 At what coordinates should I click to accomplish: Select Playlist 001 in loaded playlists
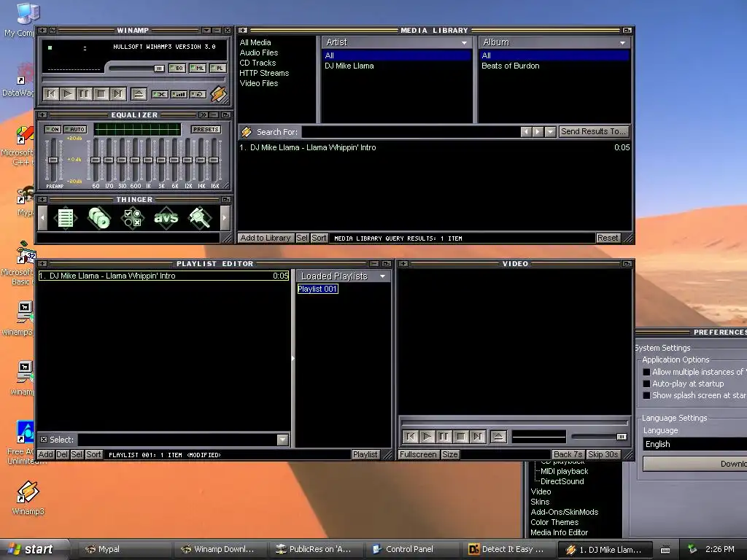tap(318, 289)
